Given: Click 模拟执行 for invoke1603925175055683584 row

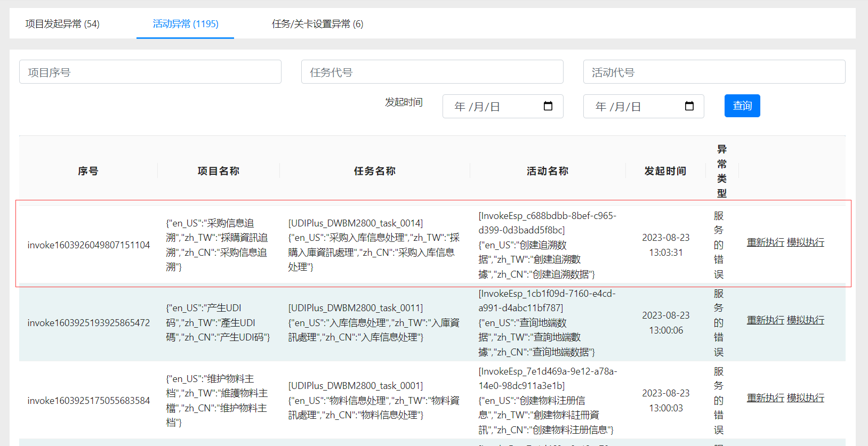Looking at the screenshot, I should 806,398.
